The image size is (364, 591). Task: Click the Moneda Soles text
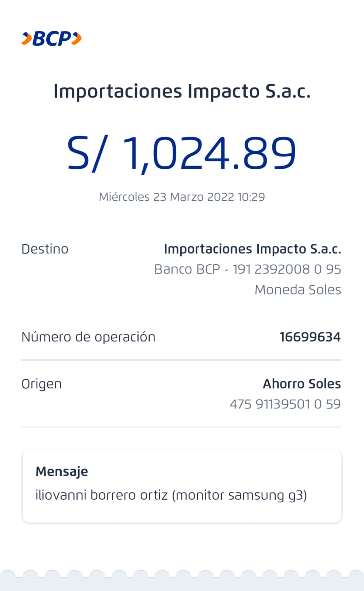298,290
